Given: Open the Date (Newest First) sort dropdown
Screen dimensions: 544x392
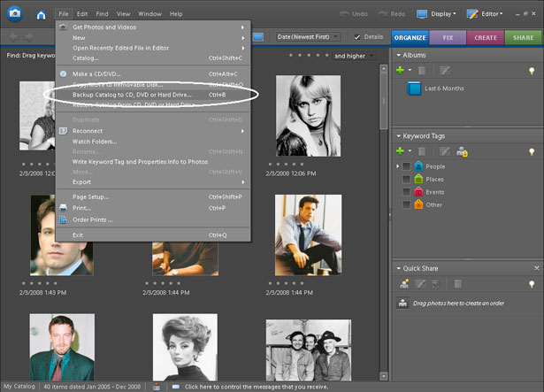Looking at the screenshot, I should 307,37.
